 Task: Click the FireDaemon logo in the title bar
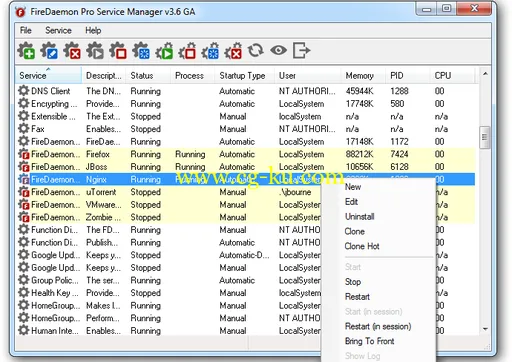(x=20, y=12)
